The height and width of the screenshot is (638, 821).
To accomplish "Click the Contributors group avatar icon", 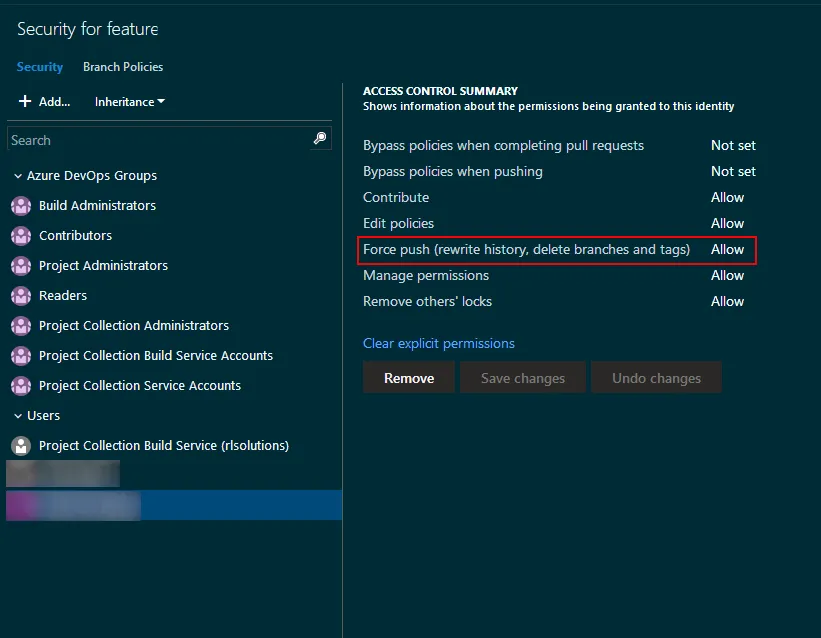I will click(x=21, y=235).
